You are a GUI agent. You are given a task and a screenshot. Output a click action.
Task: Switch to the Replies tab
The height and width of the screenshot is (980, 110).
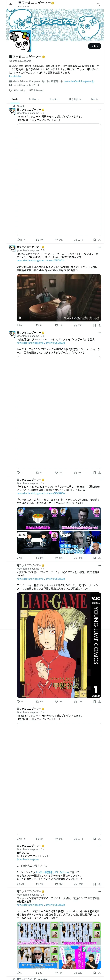point(54,99)
